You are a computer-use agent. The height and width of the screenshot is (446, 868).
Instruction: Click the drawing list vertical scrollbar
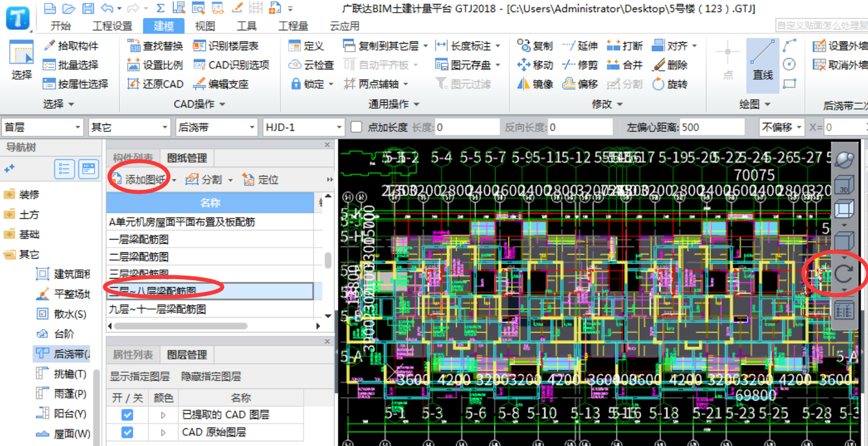pyautogui.click(x=328, y=261)
